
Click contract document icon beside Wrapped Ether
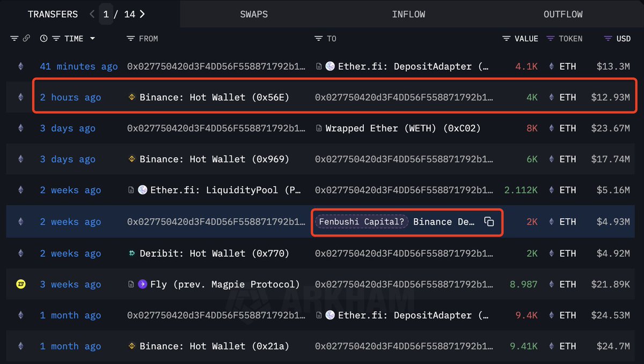[319, 128]
